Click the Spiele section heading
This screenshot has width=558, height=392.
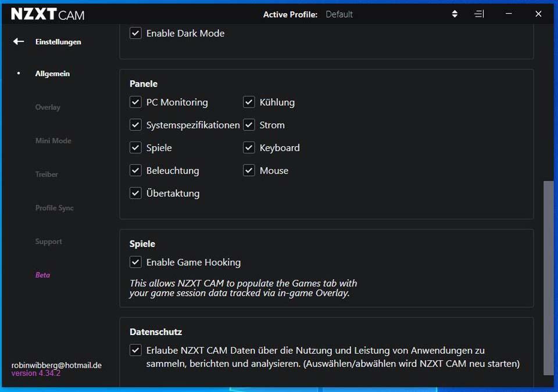click(x=142, y=244)
